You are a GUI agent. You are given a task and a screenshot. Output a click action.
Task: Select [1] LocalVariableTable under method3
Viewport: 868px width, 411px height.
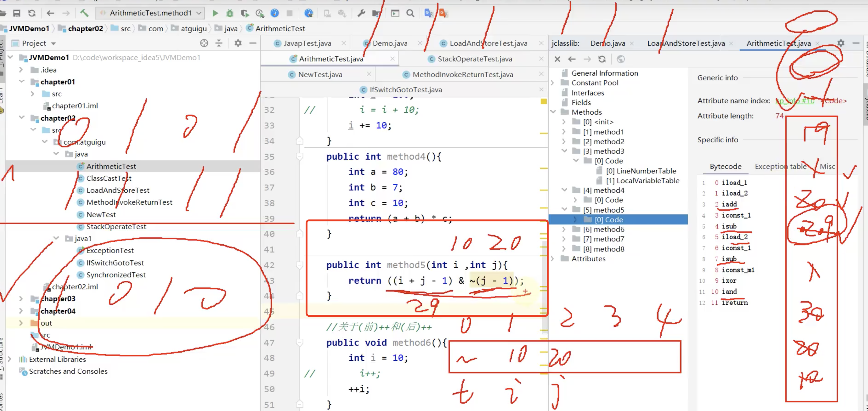tap(643, 181)
